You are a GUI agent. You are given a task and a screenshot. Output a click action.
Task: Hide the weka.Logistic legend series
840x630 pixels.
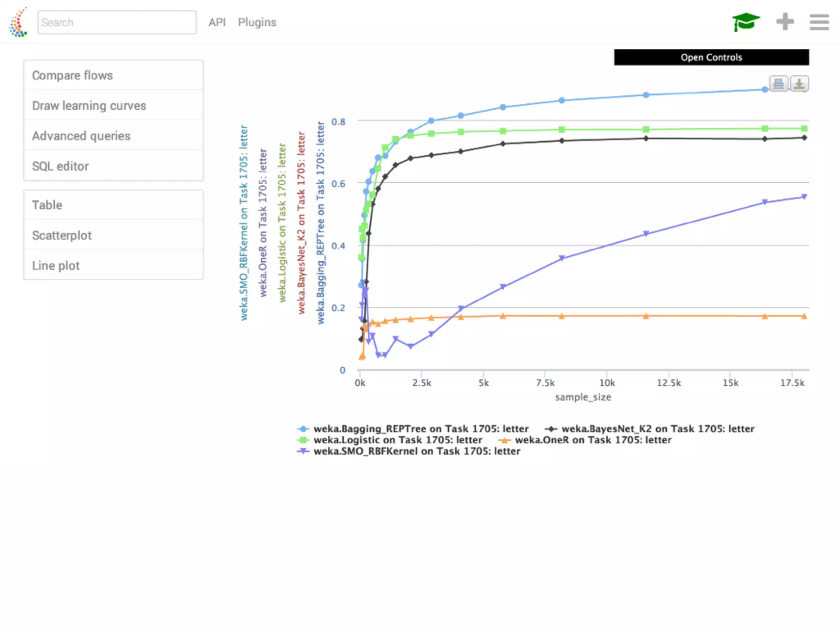(x=397, y=440)
